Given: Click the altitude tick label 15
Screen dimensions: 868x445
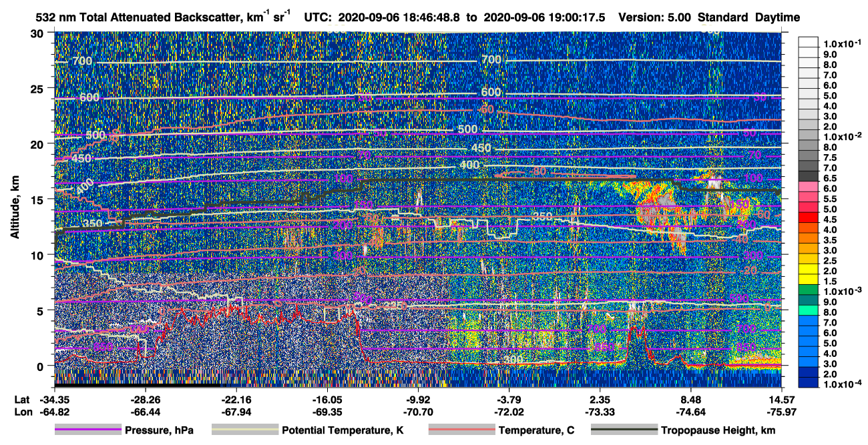Looking at the screenshot, I should (38, 199).
